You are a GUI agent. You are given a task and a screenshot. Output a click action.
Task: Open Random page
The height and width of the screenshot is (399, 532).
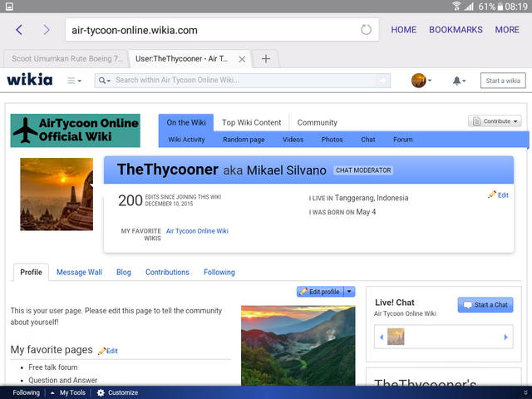(244, 140)
